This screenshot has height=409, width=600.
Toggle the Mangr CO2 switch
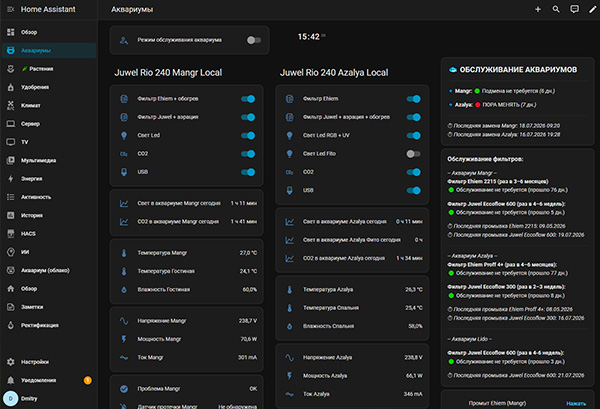click(248, 154)
